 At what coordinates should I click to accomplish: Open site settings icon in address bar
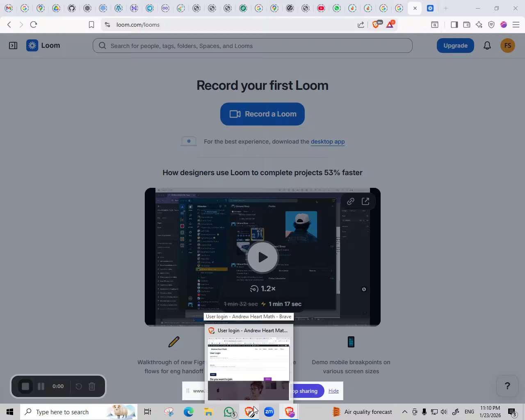(x=107, y=25)
